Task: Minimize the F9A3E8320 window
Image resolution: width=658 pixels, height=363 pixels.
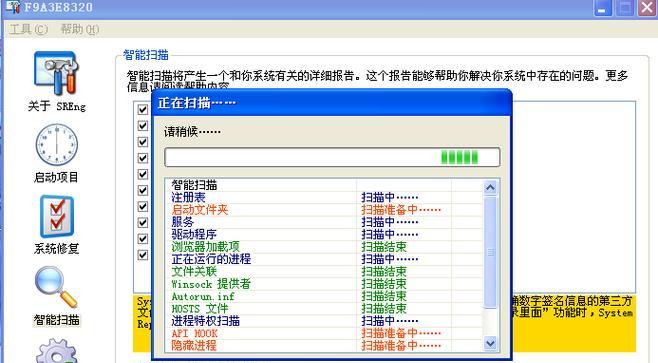Action: tap(603, 8)
